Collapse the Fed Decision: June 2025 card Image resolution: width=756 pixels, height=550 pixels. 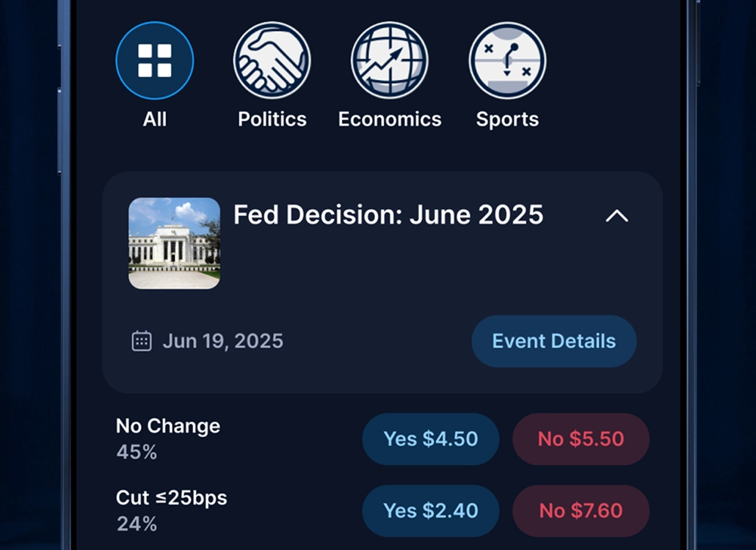pos(617,216)
